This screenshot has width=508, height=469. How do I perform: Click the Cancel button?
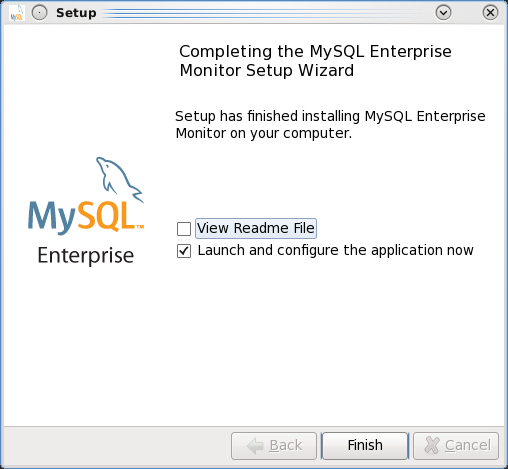pos(456,446)
